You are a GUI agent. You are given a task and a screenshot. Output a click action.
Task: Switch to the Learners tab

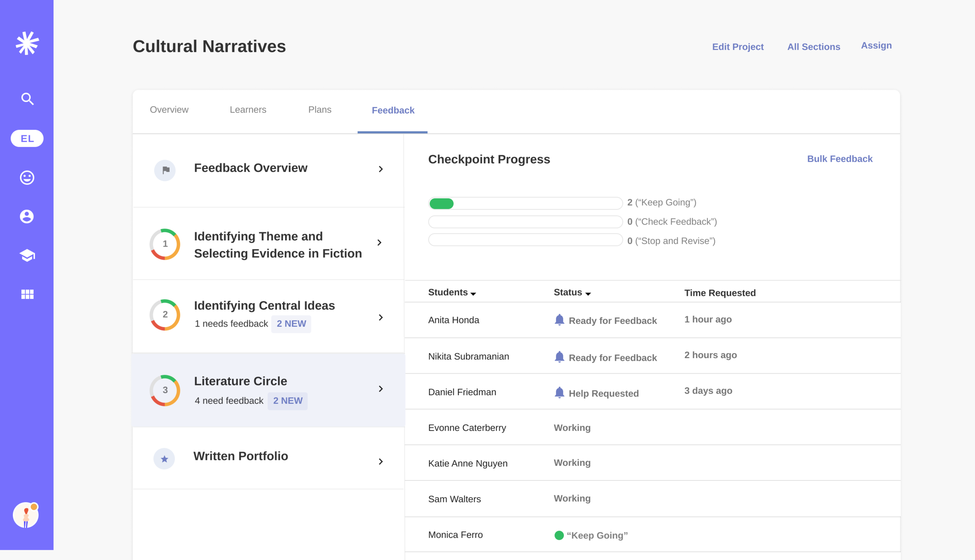(248, 110)
